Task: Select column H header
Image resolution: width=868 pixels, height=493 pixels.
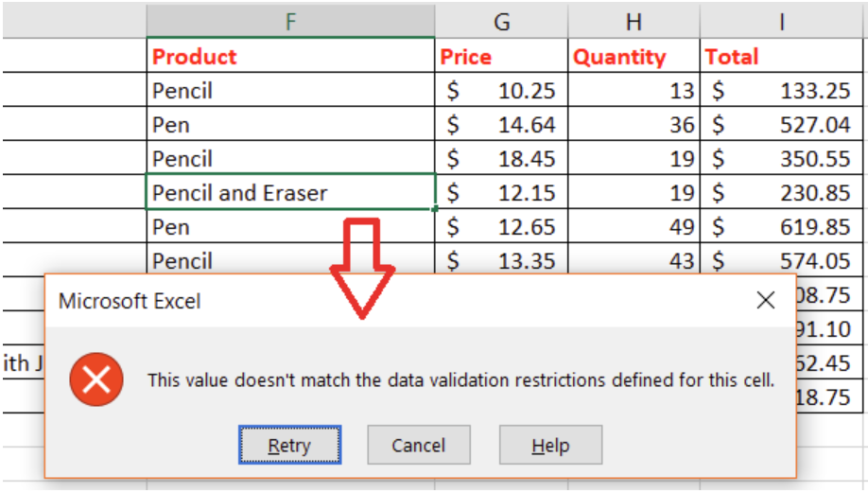Action: pyautogui.click(x=634, y=19)
